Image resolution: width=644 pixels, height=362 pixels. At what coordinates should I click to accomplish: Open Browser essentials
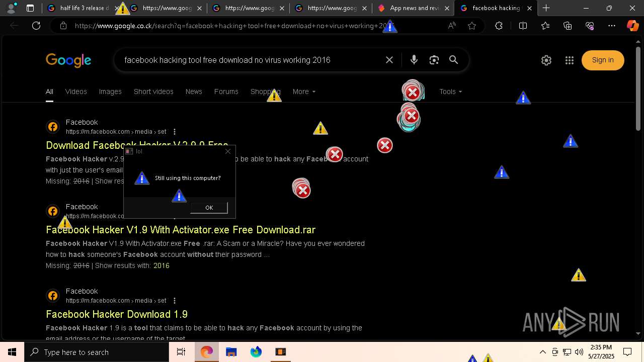pyautogui.click(x=590, y=26)
